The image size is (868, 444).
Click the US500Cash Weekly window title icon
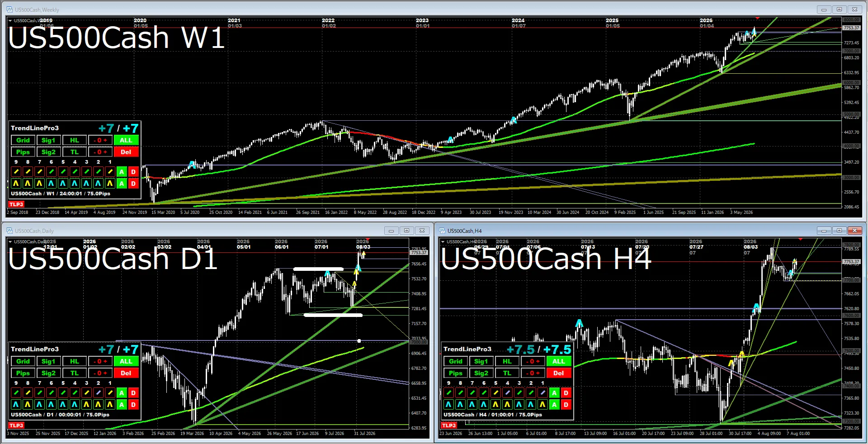(9, 9)
